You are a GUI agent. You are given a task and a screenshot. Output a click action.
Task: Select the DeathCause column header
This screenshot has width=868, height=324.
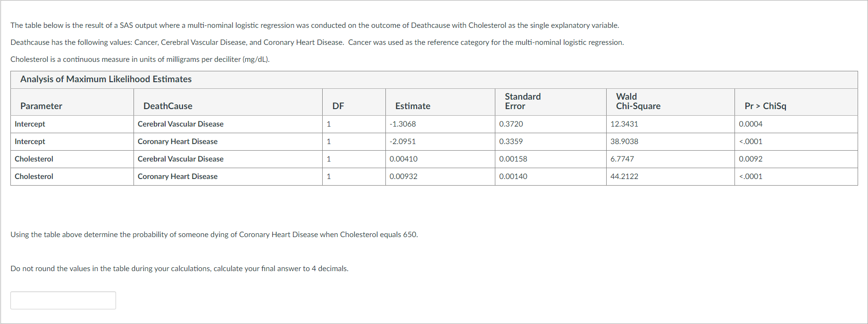pyautogui.click(x=167, y=106)
